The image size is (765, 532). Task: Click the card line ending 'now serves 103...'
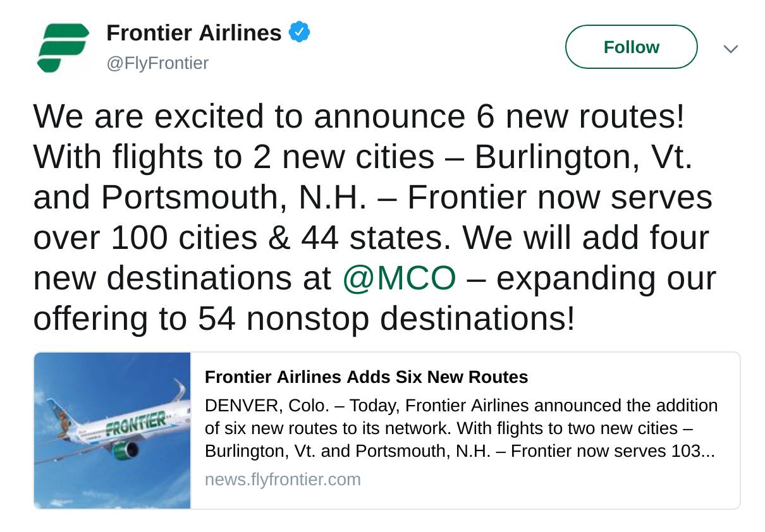coord(460,451)
